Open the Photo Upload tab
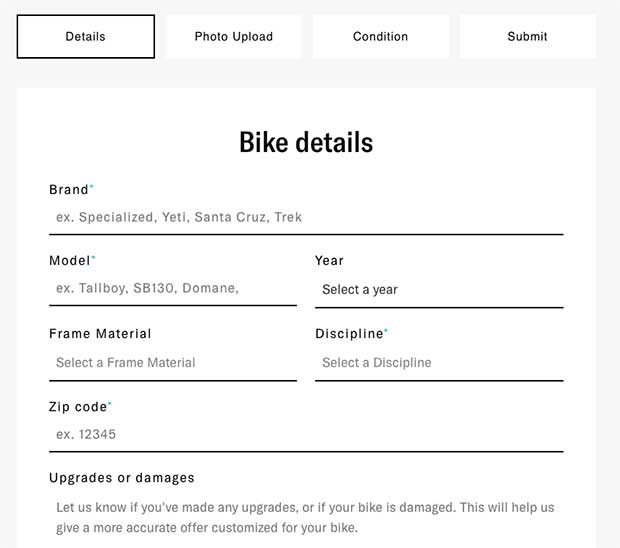620x548 pixels. click(x=233, y=37)
